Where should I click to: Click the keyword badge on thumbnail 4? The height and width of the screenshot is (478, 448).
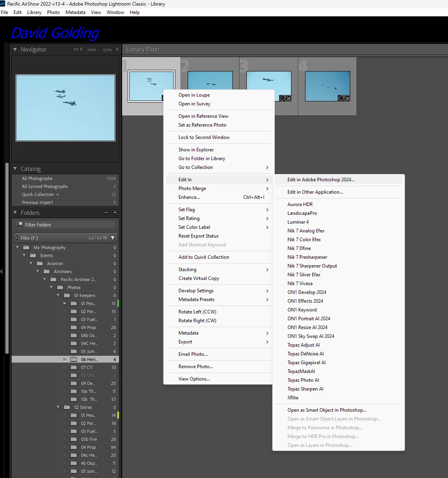point(341,98)
